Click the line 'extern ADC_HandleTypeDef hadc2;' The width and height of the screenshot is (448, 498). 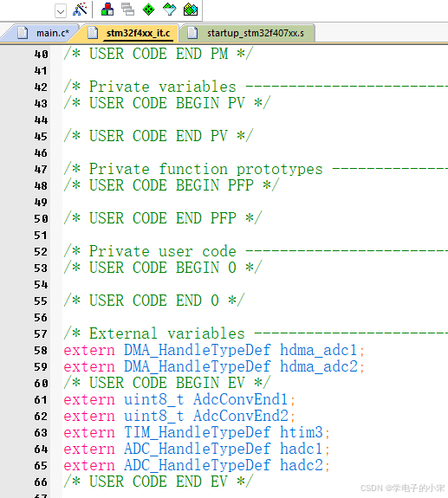coord(197,466)
